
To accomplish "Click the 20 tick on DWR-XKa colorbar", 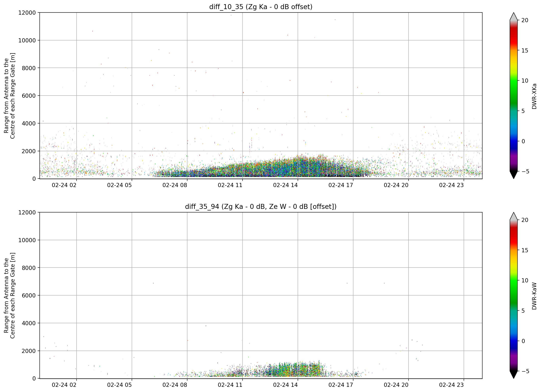I will coord(525,20).
